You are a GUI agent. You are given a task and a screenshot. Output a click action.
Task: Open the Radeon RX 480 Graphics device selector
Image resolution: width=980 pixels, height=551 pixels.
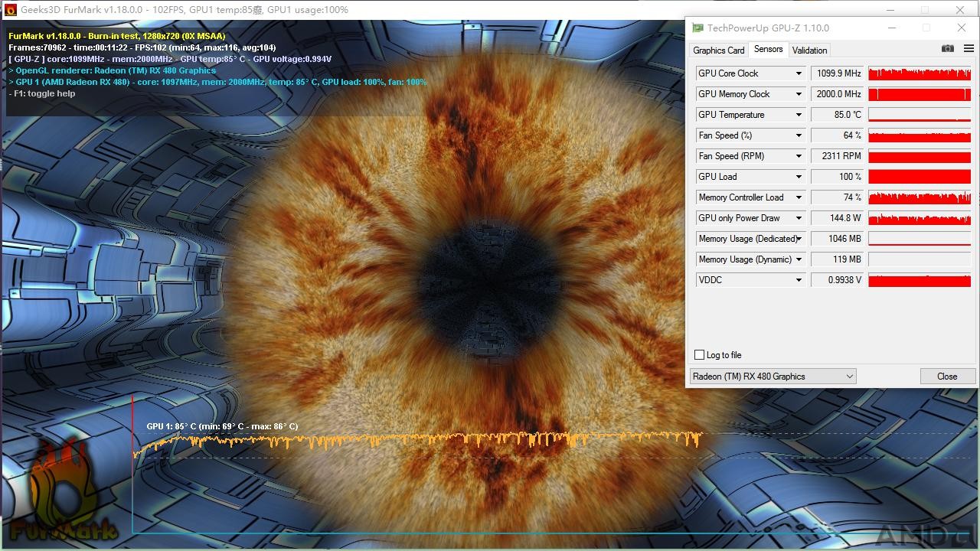[x=773, y=377]
